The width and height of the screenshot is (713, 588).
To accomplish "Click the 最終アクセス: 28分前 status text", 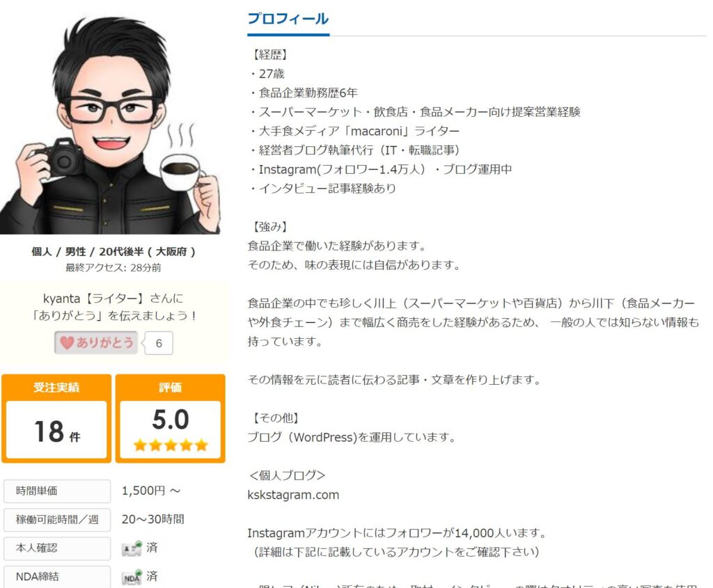I will (113, 268).
